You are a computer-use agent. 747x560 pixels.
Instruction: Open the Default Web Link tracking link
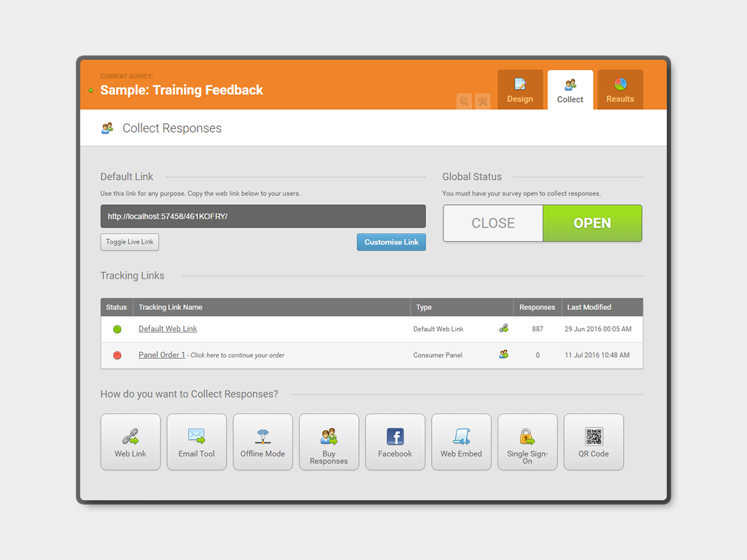(x=168, y=329)
